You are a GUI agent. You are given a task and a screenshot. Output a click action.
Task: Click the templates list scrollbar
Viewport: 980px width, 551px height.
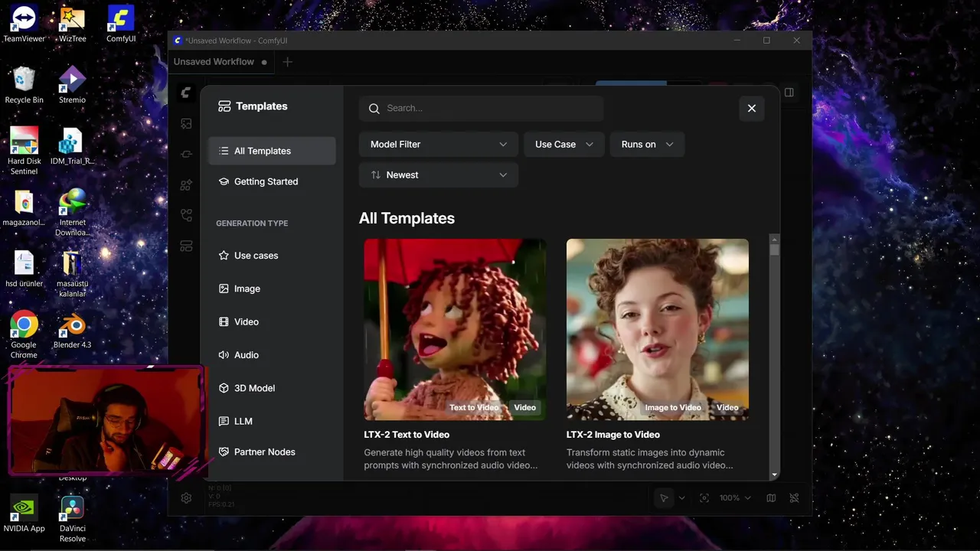point(774,249)
